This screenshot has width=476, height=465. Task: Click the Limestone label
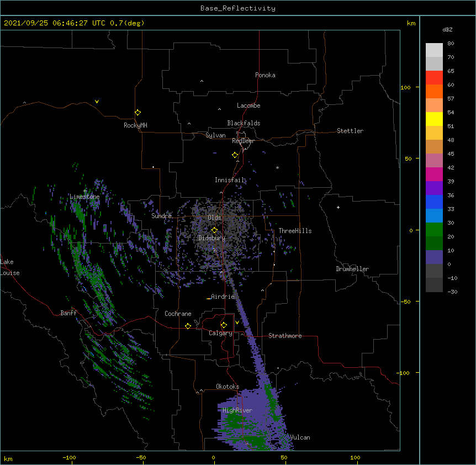pos(84,197)
